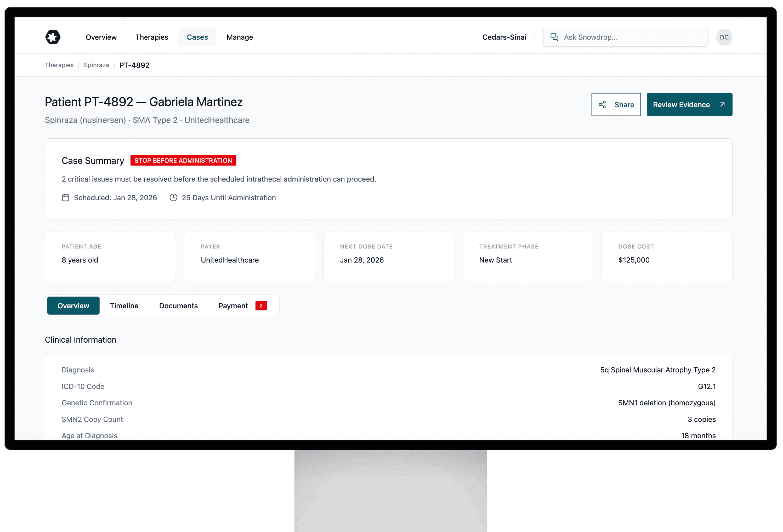This screenshot has width=783, height=532.
Task: Switch to the Timeline tab
Action: pos(124,305)
